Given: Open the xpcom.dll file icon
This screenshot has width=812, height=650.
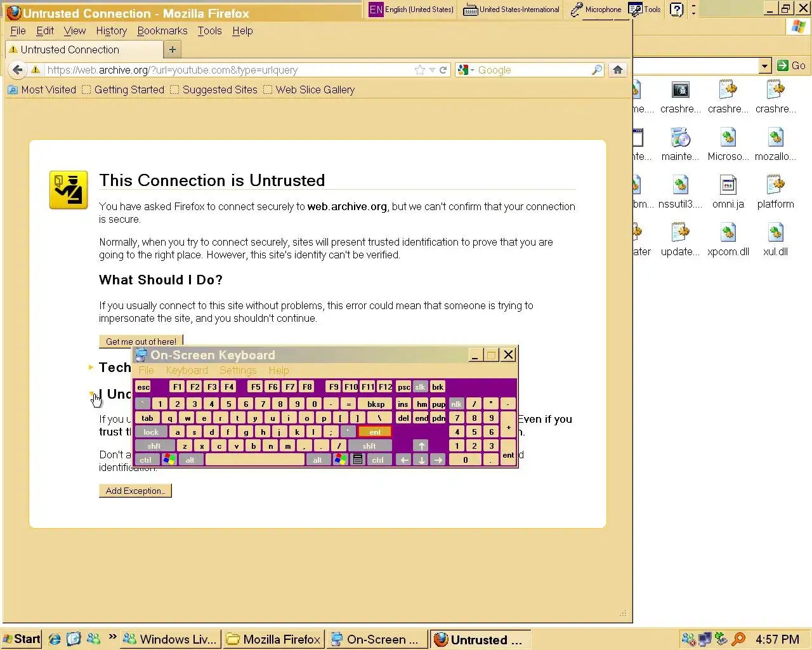Looking at the screenshot, I should [728, 240].
